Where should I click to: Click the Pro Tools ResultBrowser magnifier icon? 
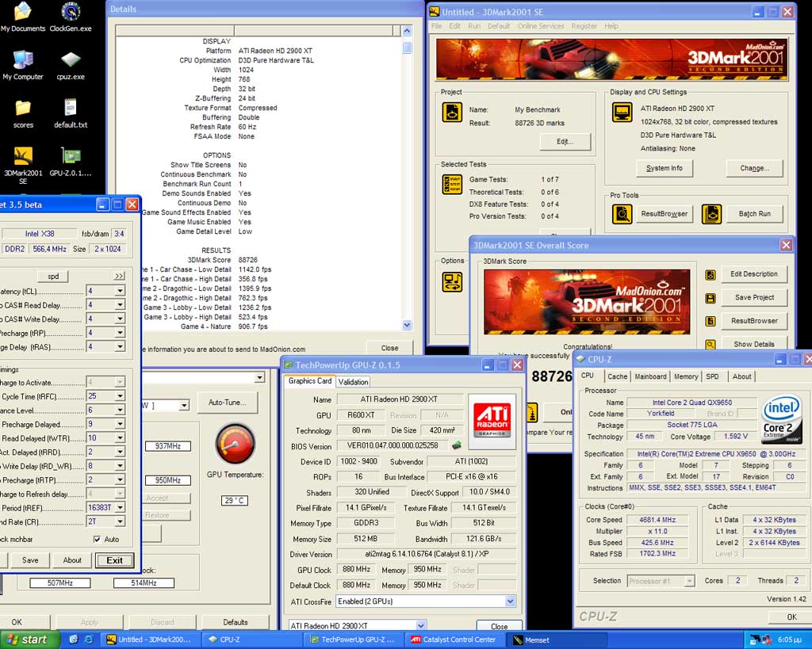(622, 214)
